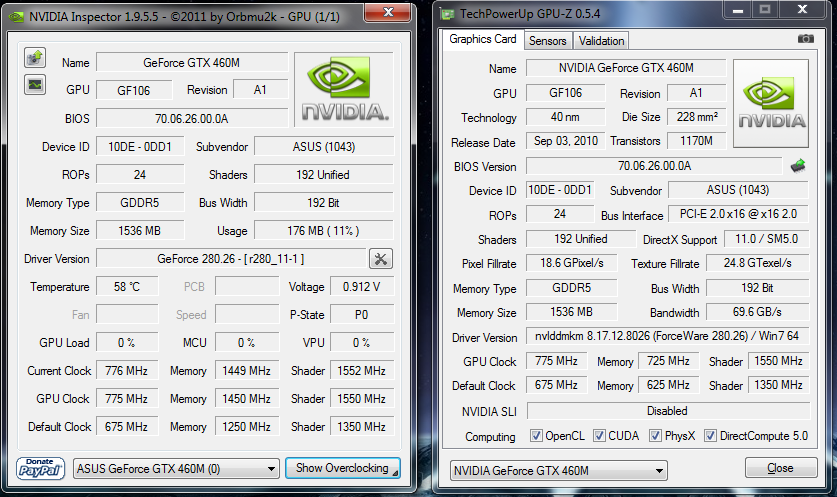Click the Current Clock value 776 MHz
837x497 pixels.
127,370
